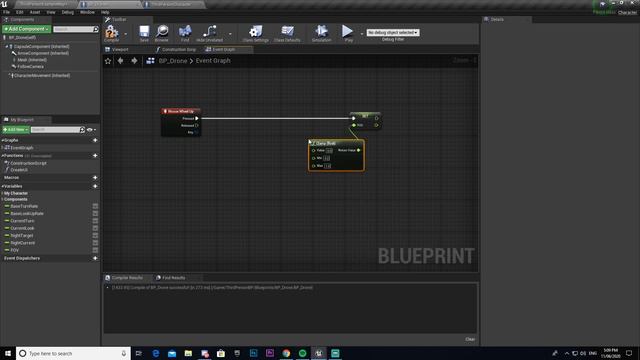
Task: Navigate forward with the right arrow
Action: (x=134, y=61)
